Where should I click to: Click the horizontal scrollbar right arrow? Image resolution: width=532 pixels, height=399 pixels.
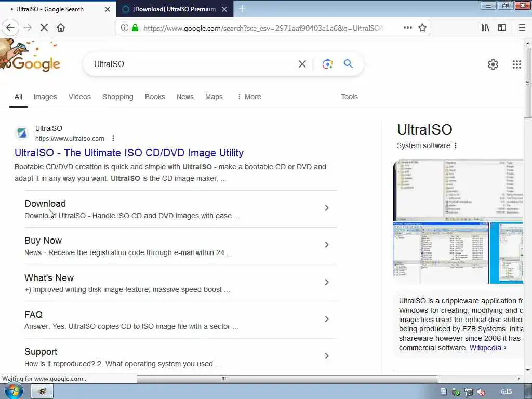[518, 379]
